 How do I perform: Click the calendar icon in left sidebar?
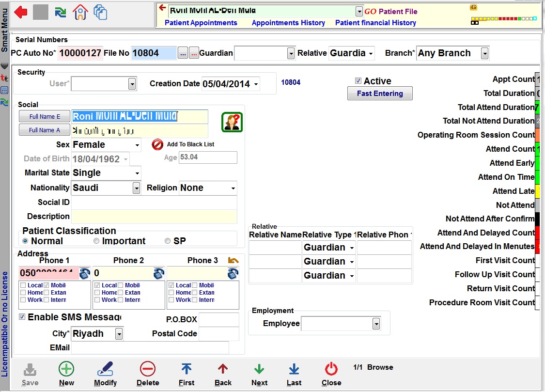[x=4, y=91]
